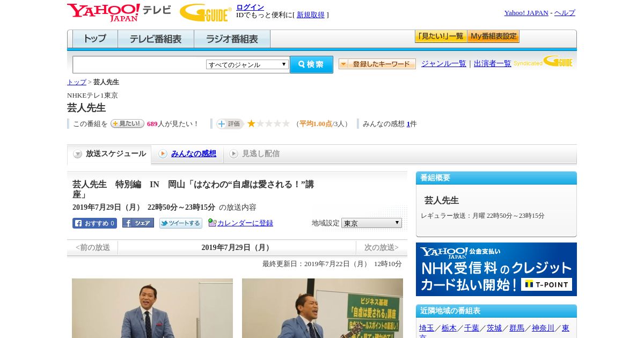The width and height of the screenshot is (644, 338).
Task: Open 埼玉 regional program guide
Action: 427,328
